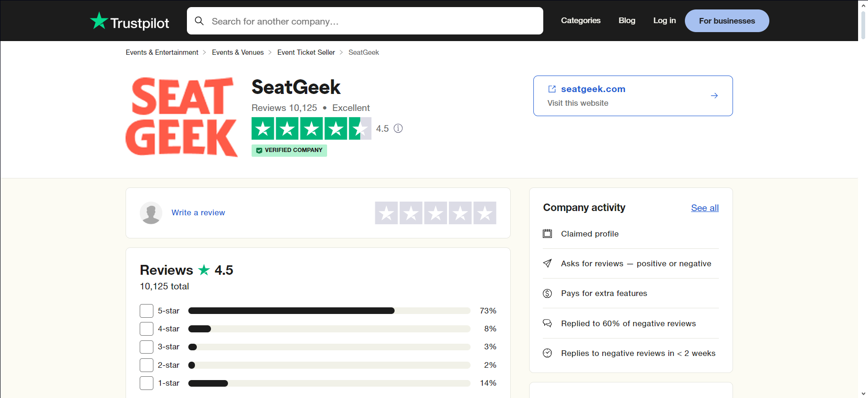Enable the 1-star filter checkbox
The image size is (868, 398).
(147, 383)
